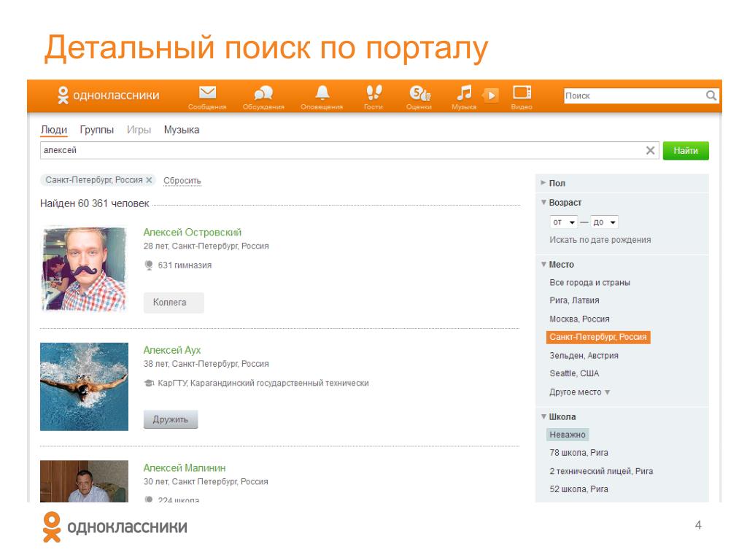Select Seattle, США location filter
Viewport: 747px width, 560px height.
(574, 373)
